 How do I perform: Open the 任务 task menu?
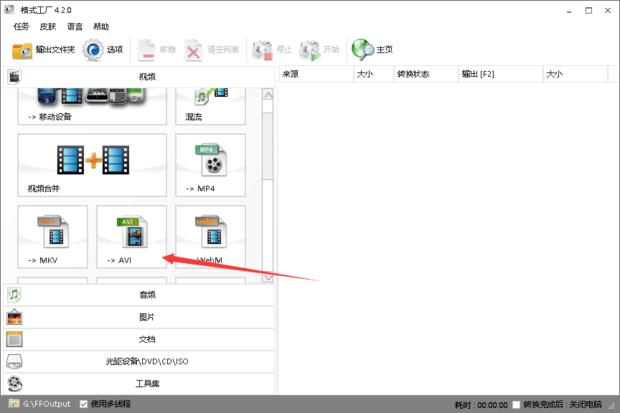point(21,26)
